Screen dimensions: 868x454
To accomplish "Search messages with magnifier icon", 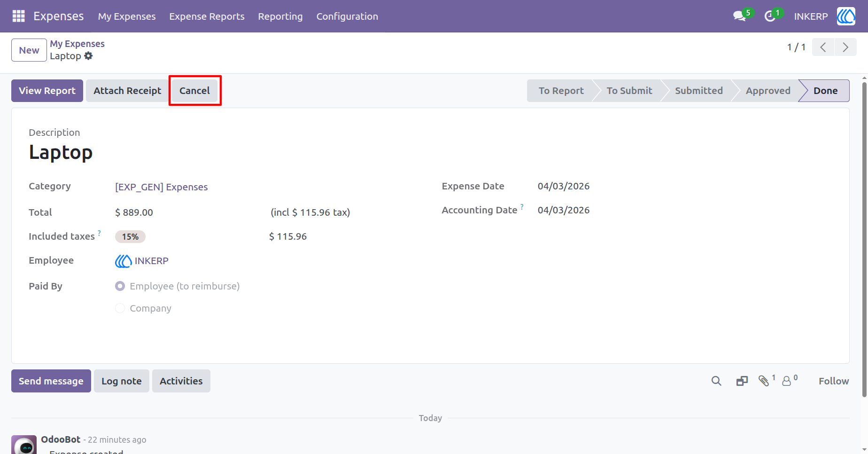I will [716, 381].
